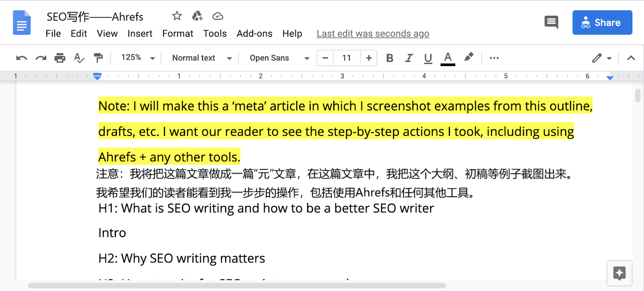Open the text color picker
This screenshot has width=644, height=291.
[x=448, y=58]
